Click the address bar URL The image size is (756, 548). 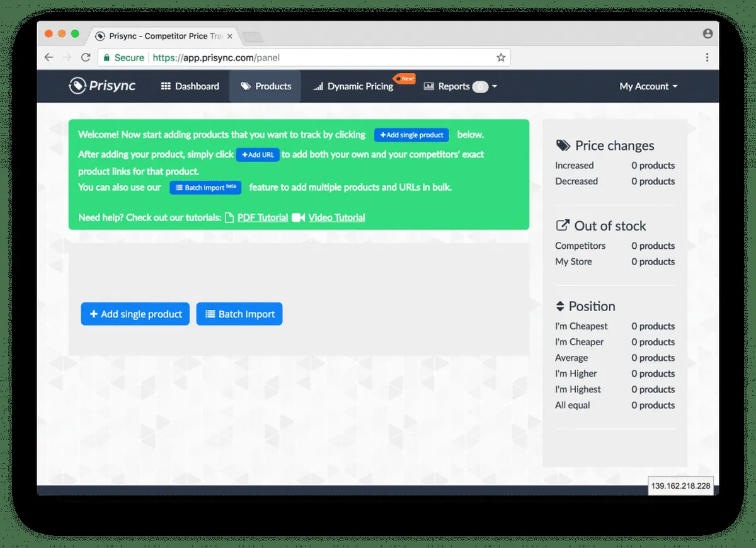216,57
